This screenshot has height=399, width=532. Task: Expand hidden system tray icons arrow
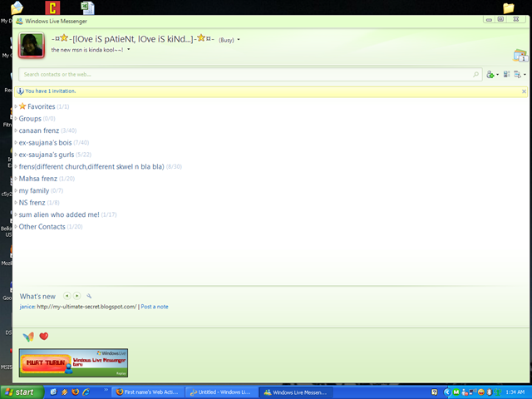[447, 392]
